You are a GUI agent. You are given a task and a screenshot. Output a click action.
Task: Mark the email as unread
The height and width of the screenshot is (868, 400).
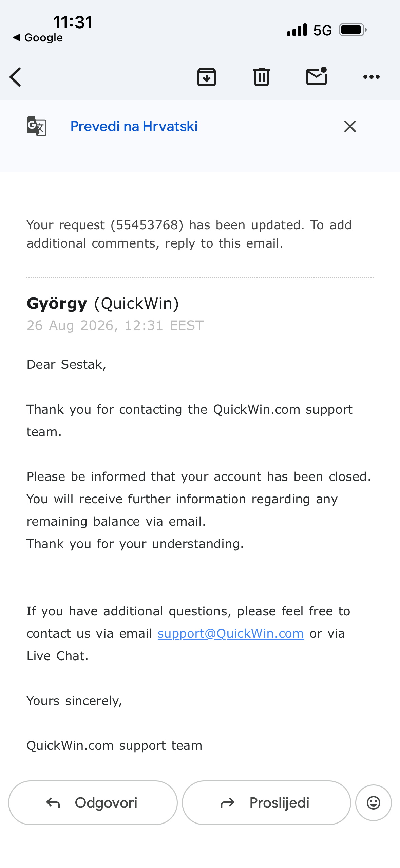pyautogui.click(x=317, y=76)
